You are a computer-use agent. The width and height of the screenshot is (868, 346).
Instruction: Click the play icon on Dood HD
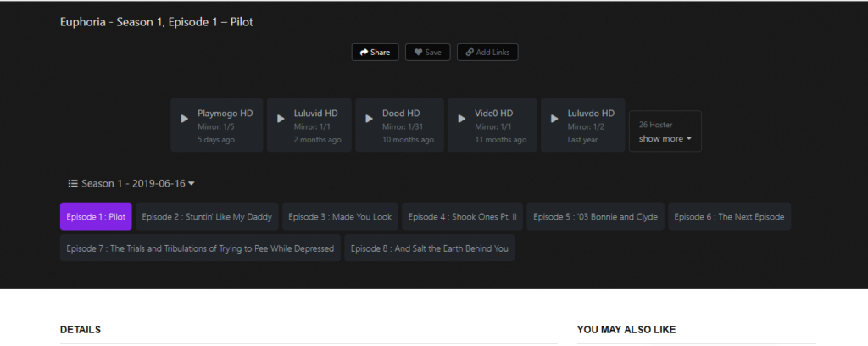(x=370, y=119)
